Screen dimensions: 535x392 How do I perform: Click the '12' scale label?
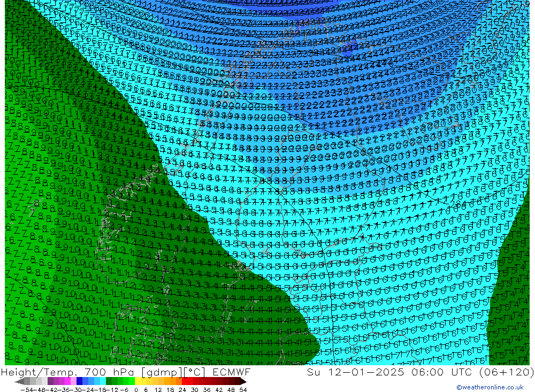click(x=158, y=390)
